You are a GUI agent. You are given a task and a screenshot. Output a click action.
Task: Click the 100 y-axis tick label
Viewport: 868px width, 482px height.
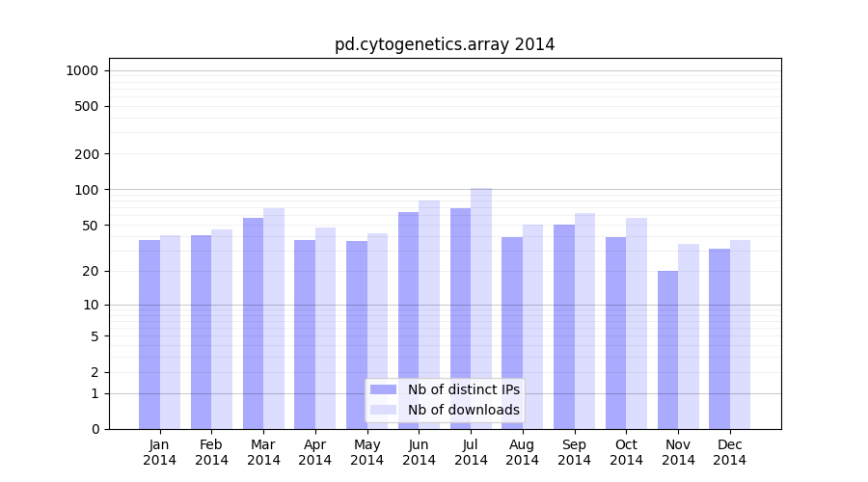87,190
